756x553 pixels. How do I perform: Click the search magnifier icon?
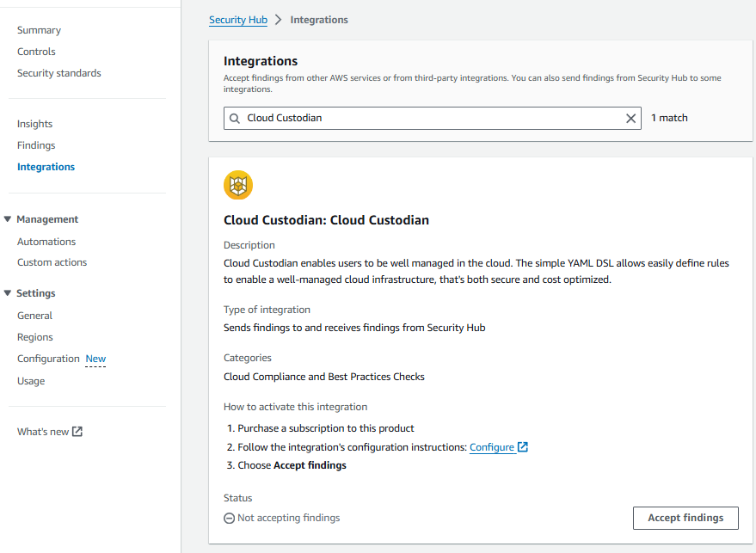[235, 119]
